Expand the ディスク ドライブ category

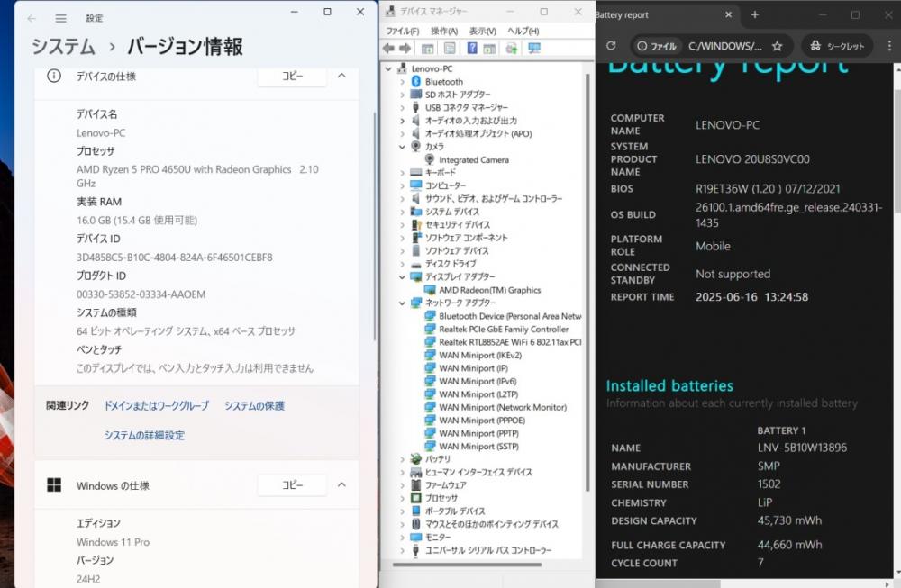coord(402,264)
